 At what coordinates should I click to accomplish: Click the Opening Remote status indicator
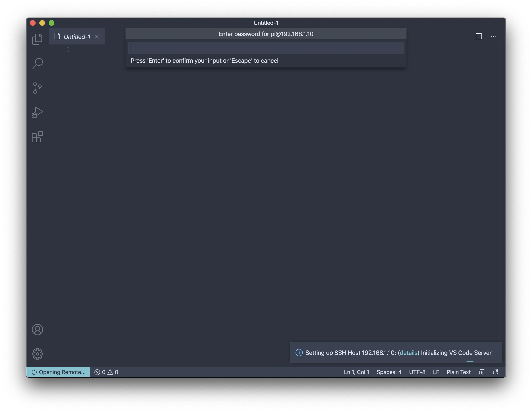coord(58,372)
